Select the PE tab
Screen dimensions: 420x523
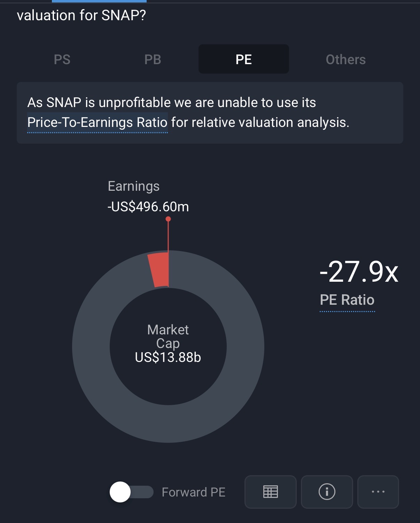243,59
